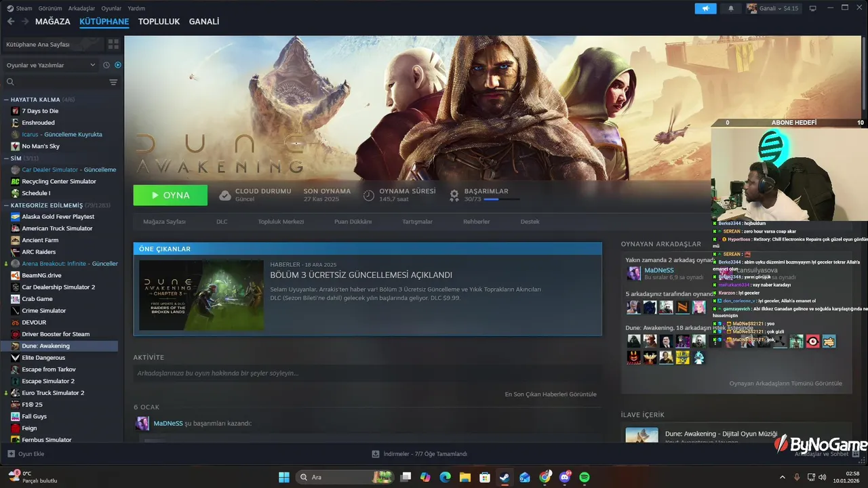868x488 pixels.
Task: Click Oynayan Arkadaşların Tümünü Görüntüle
Action: click(785, 384)
